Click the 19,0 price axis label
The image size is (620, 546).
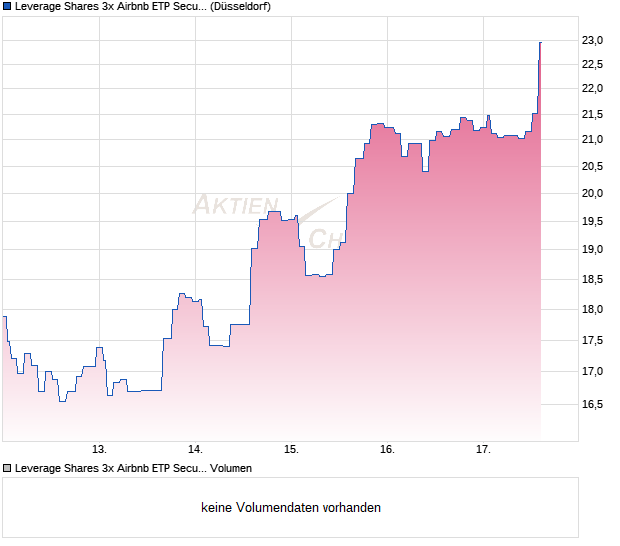click(593, 250)
